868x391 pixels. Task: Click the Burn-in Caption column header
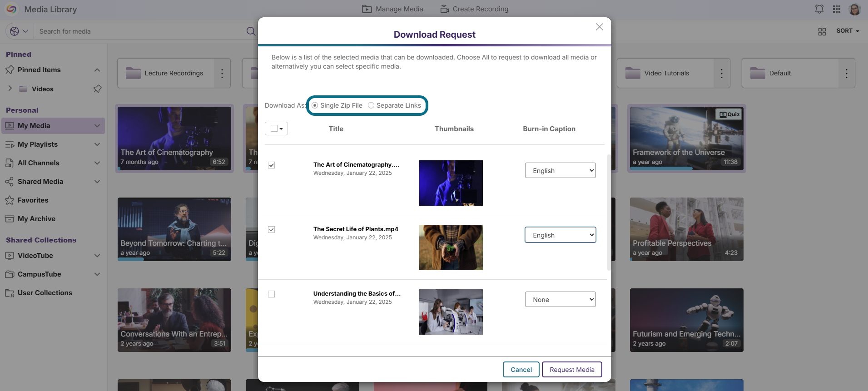[x=549, y=129]
